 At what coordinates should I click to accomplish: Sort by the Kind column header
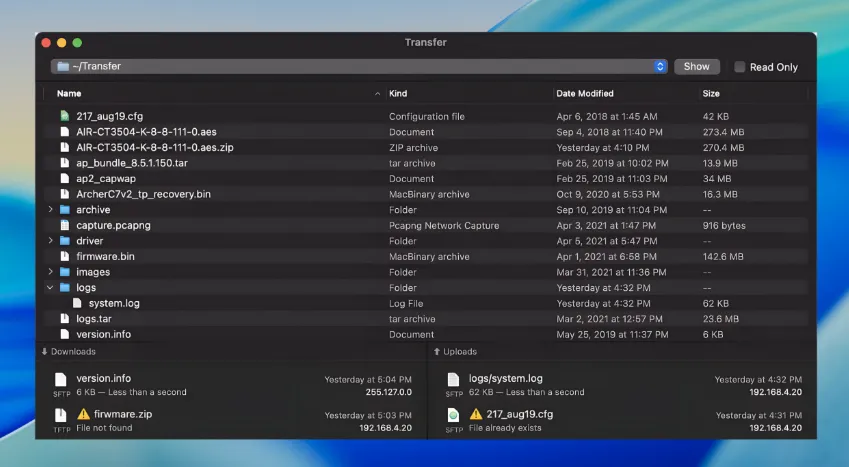pos(398,94)
